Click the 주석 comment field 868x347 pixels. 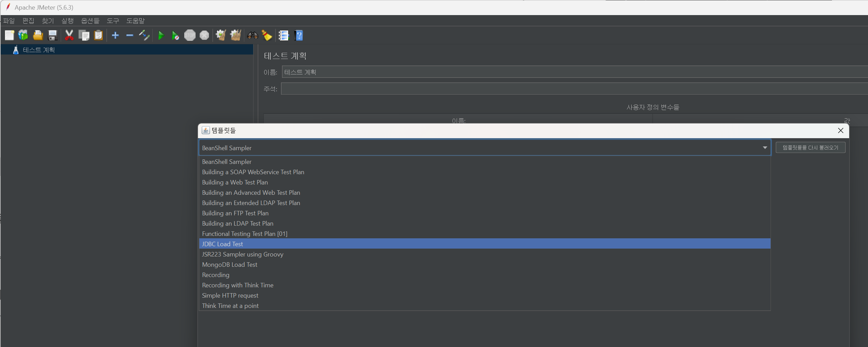tap(575, 89)
